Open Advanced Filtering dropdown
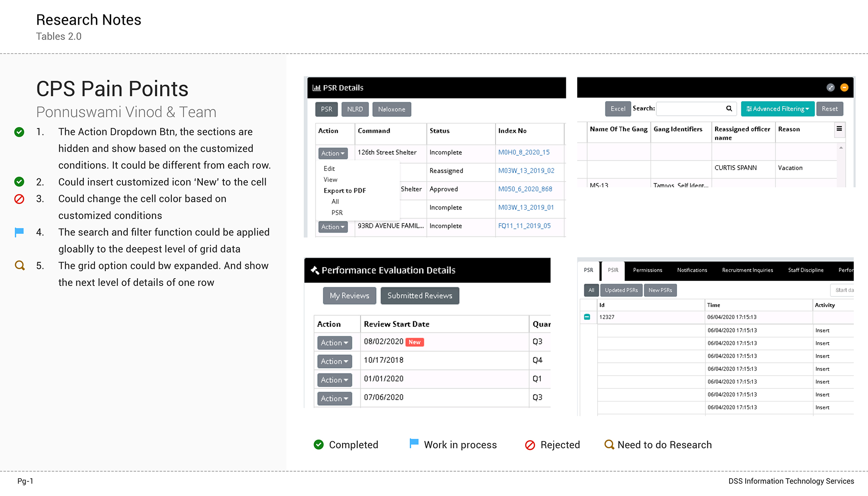The height and width of the screenshot is (496, 868). coord(777,109)
